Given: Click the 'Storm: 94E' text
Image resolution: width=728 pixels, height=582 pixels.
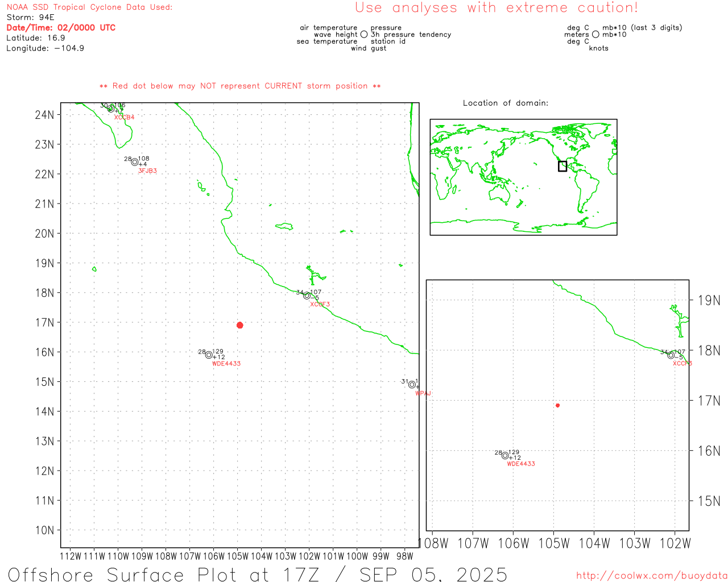Looking at the screenshot, I should pyautogui.click(x=30, y=18).
